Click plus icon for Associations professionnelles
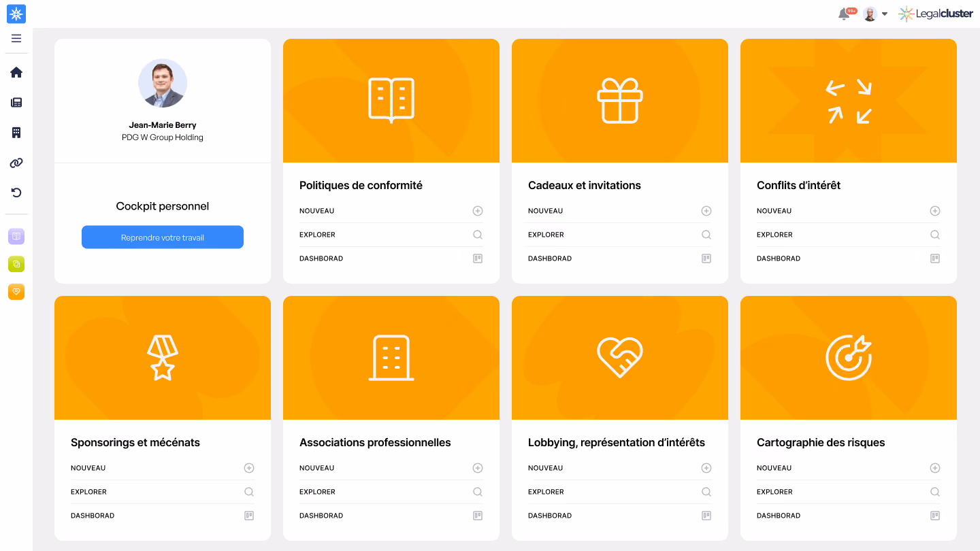The height and width of the screenshot is (551, 980). (x=478, y=468)
